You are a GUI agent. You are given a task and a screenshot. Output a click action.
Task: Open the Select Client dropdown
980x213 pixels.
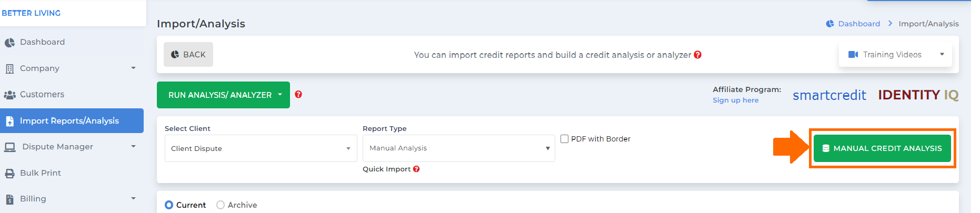pyautogui.click(x=261, y=148)
